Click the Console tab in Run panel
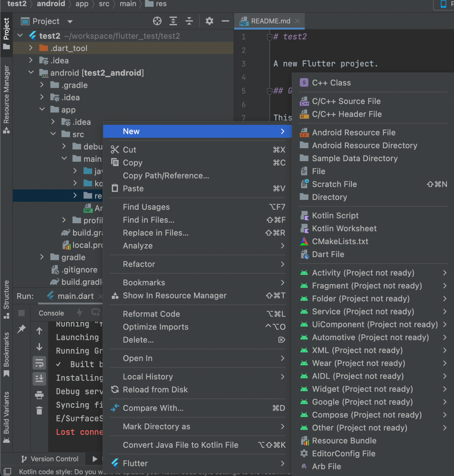This screenshot has height=476, width=454. coord(51,313)
